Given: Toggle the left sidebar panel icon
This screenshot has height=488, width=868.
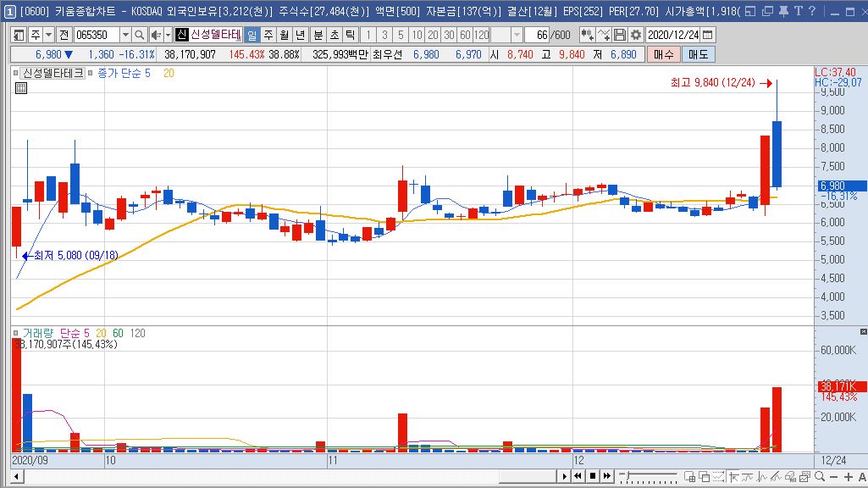Looking at the screenshot, I should coord(19,35).
